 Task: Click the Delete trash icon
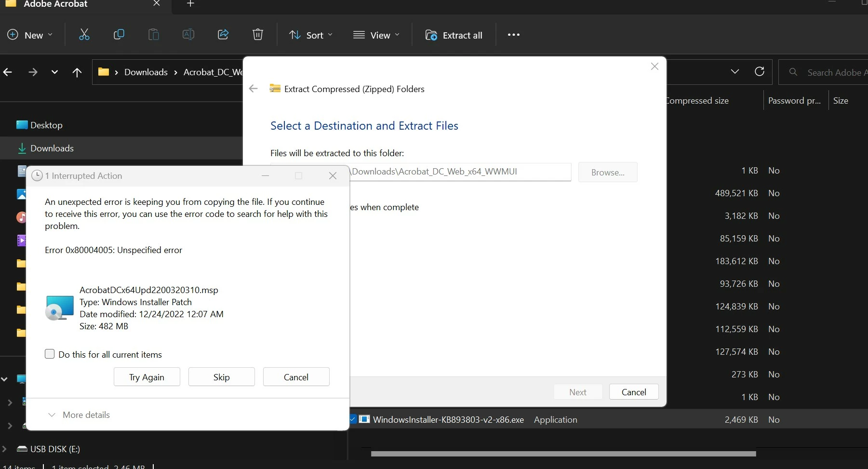click(258, 35)
